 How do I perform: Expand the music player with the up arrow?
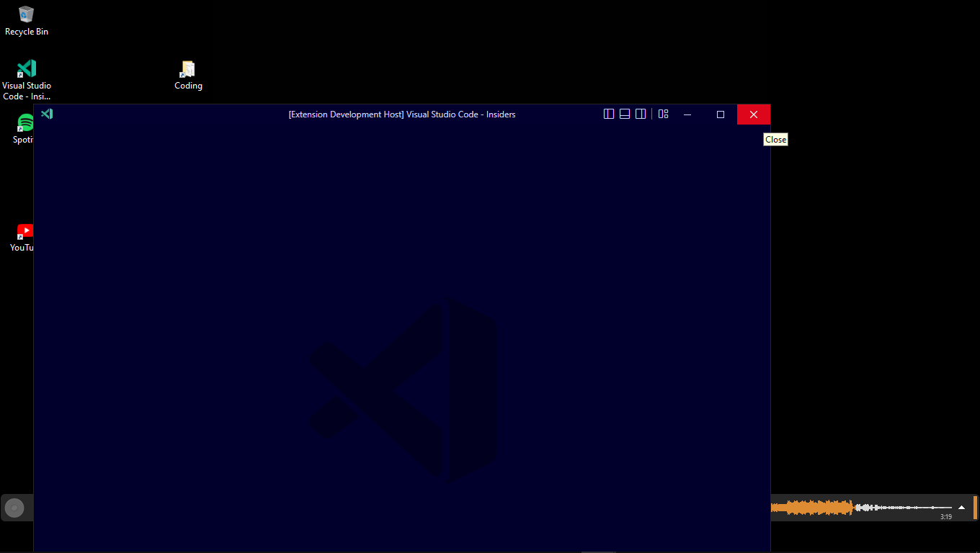pyautogui.click(x=961, y=508)
